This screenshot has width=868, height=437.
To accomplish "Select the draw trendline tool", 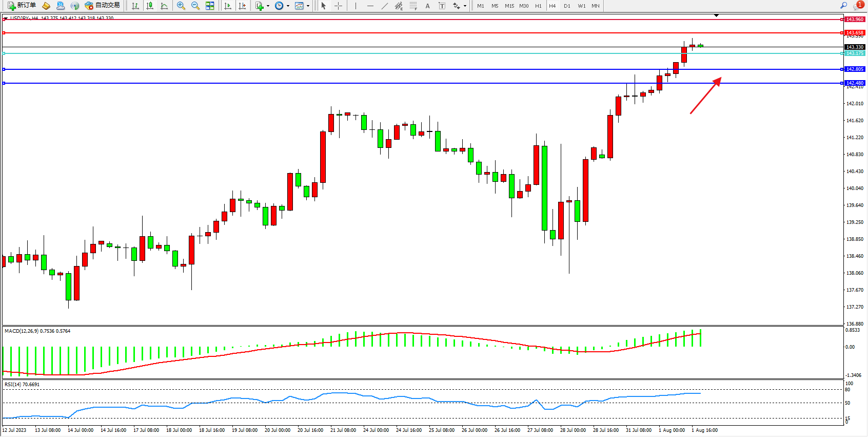I will pos(385,6).
